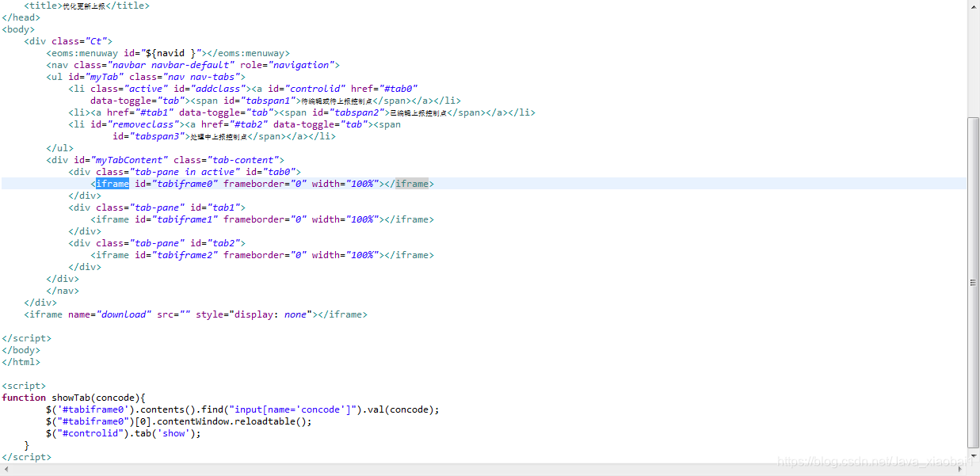Click the horizontal scrollbar right arrow
980x476 pixels.
962,469
